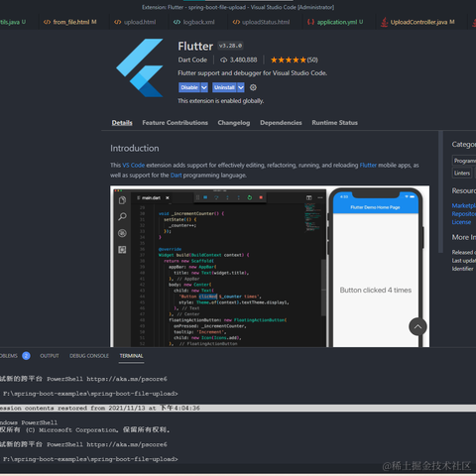Image resolution: width=476 pixels, height=476 pixels.
Task: Open the problems count badge
Action: coord(26,356)
